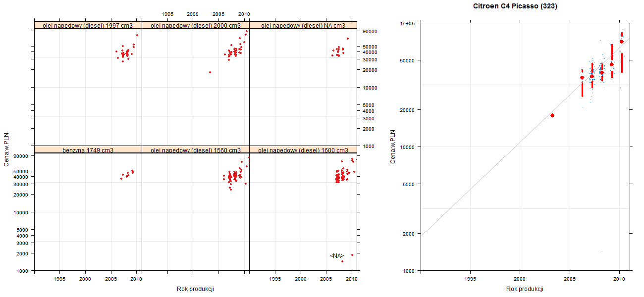Click the '90000' tick beside the NA cm3 panel
This screenshot has width=644, height=297.
click(371, 32)
